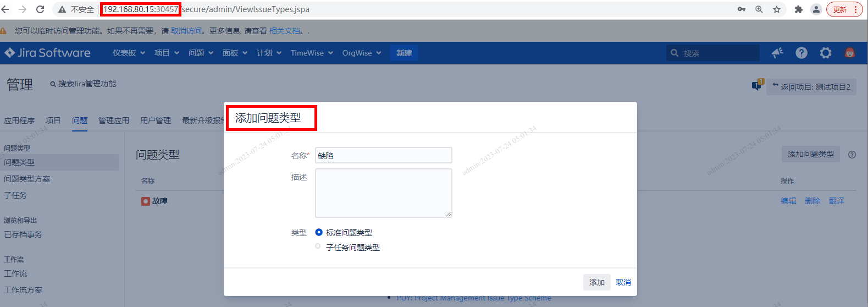Open the browser extensions puzzle icon
Image resolution: width=868 pixels, height=307 pixels.
pyautogui.click(x=798, y=9)
